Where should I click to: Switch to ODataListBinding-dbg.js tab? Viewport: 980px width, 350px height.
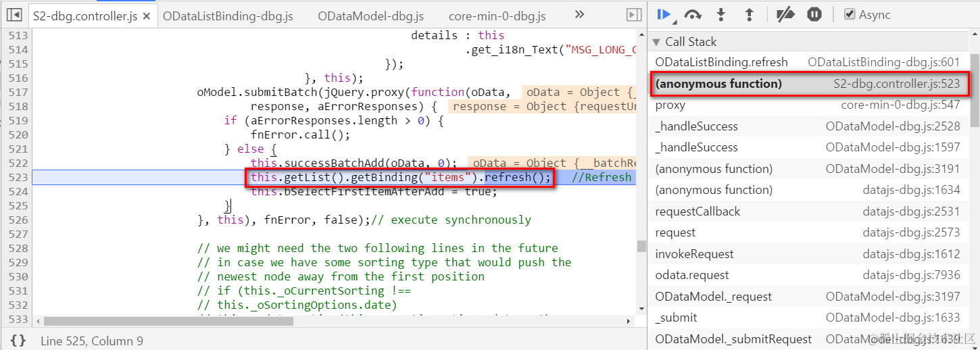(x=228, y=16)
